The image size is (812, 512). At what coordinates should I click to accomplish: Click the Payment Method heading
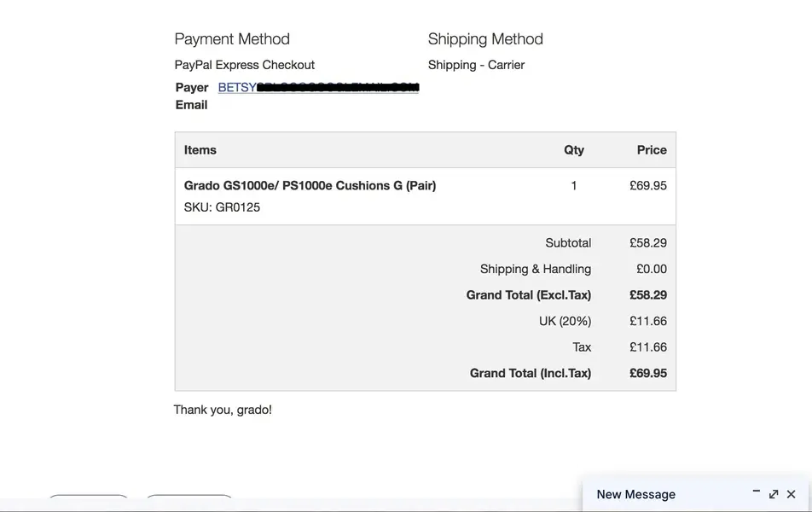tap(232, 39)
